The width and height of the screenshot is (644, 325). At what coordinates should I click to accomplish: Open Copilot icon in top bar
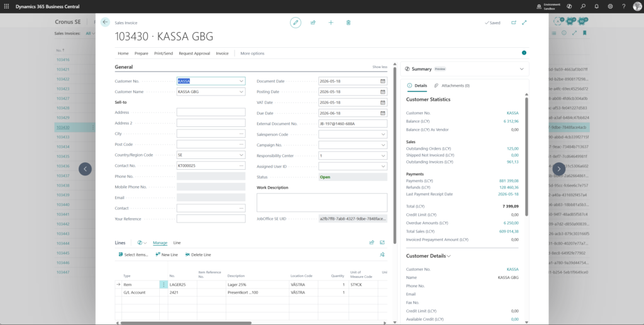tap(569, 6)
